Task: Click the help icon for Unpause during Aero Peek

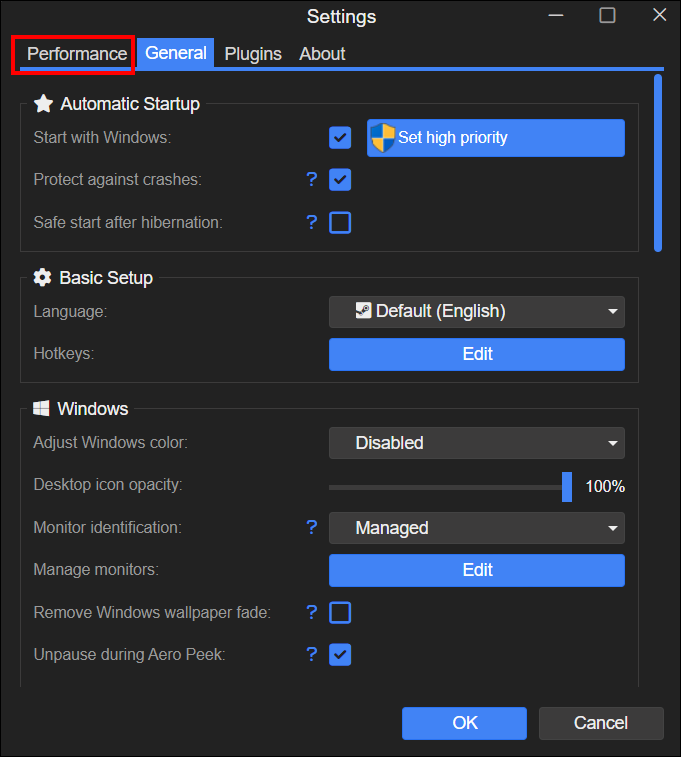Action: [x=312, y=655]
